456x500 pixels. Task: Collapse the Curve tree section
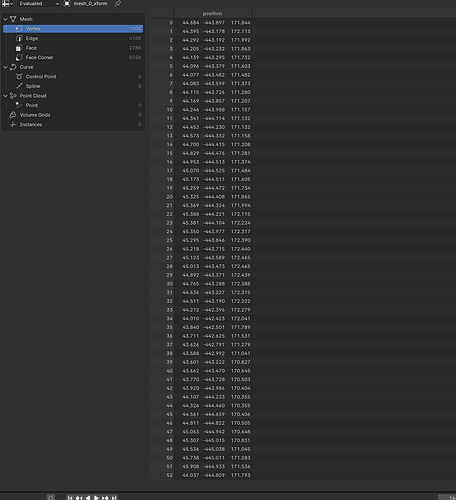pos(5,67)
